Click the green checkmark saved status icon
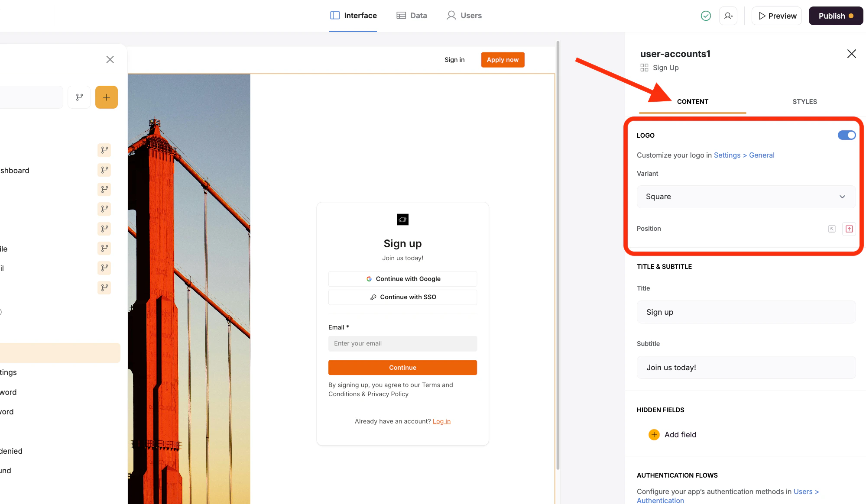Screen dimensions: 866x504 (x=706, y=16)
